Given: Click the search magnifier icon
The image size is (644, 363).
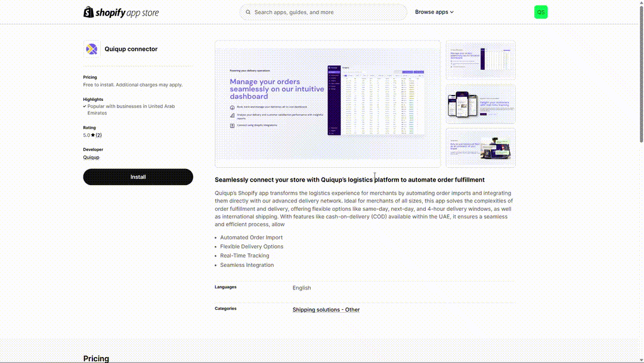Looking at the screenshot, I should [x=248, y=13].
